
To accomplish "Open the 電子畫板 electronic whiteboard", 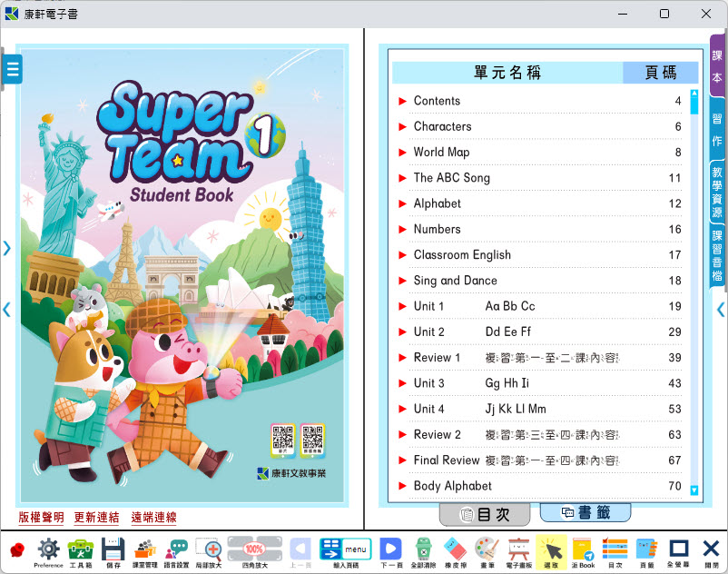I will (518, 552).
